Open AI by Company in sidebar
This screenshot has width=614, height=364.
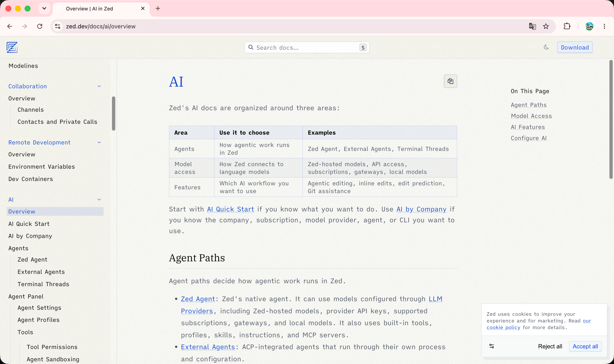click(30, 236)
